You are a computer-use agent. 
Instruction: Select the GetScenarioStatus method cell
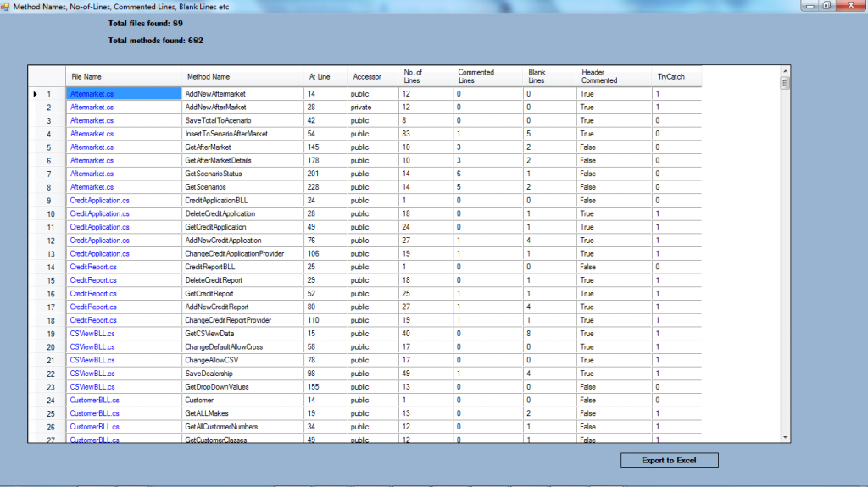(242, 174)
